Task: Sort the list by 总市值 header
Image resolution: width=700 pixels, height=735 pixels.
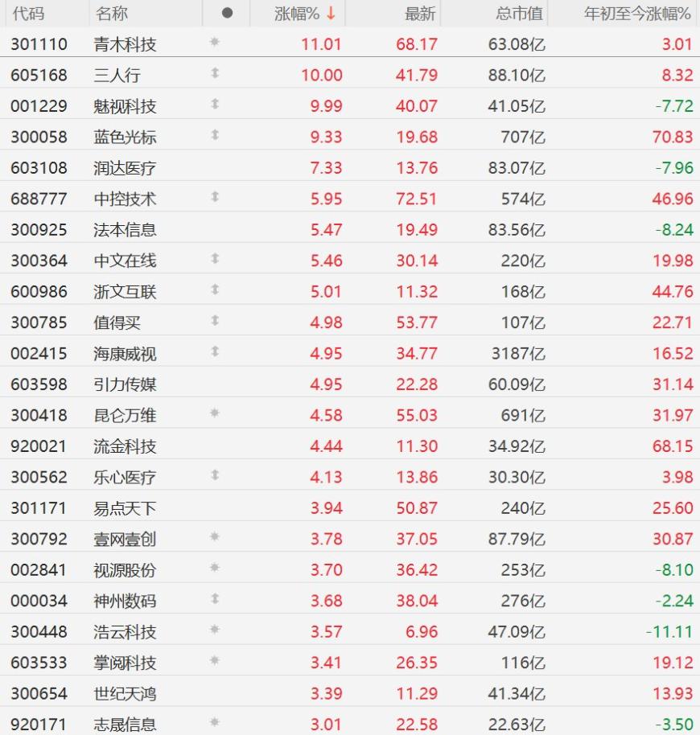Action: [x=519, y=14]
